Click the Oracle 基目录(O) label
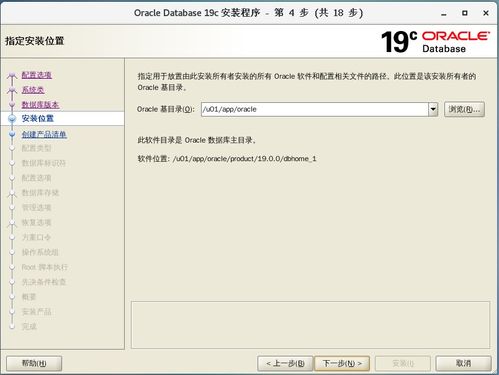 click(x=166, y=109)
